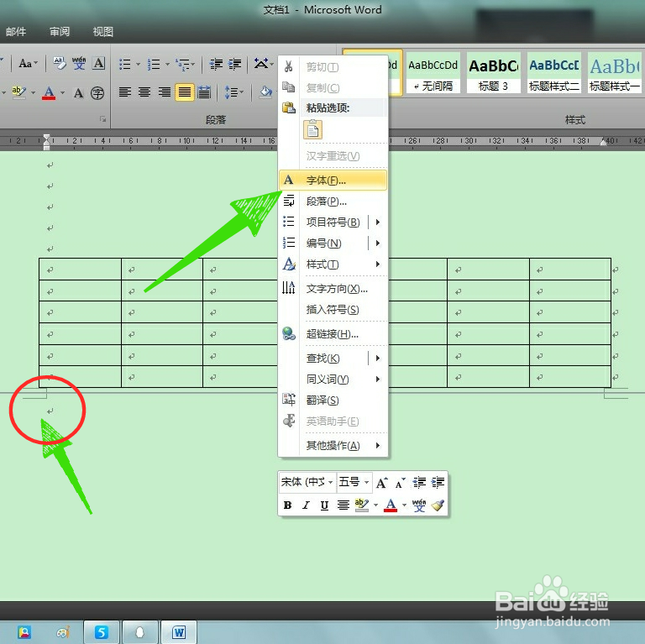Click the Character Border icon in ribbon
645x644 pixels.
coord(99,63)
